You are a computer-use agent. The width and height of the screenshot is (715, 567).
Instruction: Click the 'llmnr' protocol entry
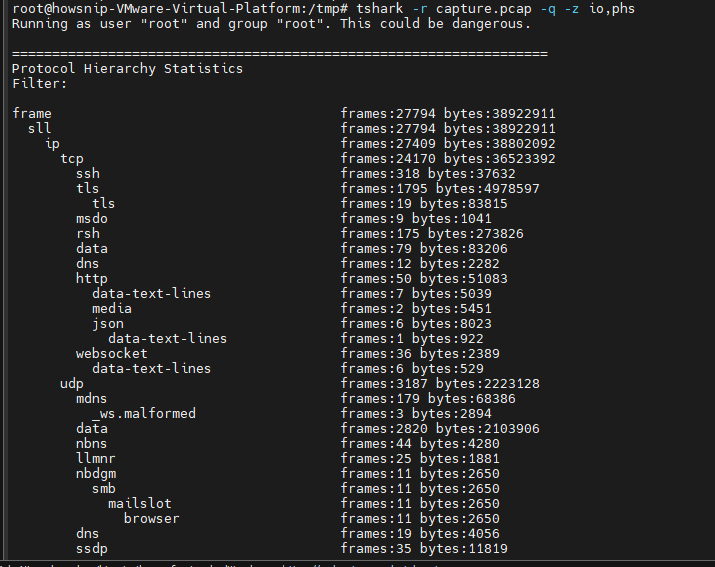(96, 458)
